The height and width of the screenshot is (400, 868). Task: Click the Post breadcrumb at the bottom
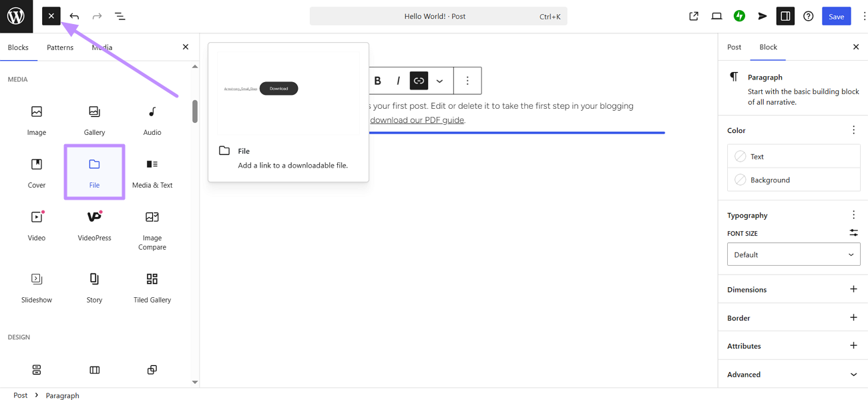pos(20,395)
